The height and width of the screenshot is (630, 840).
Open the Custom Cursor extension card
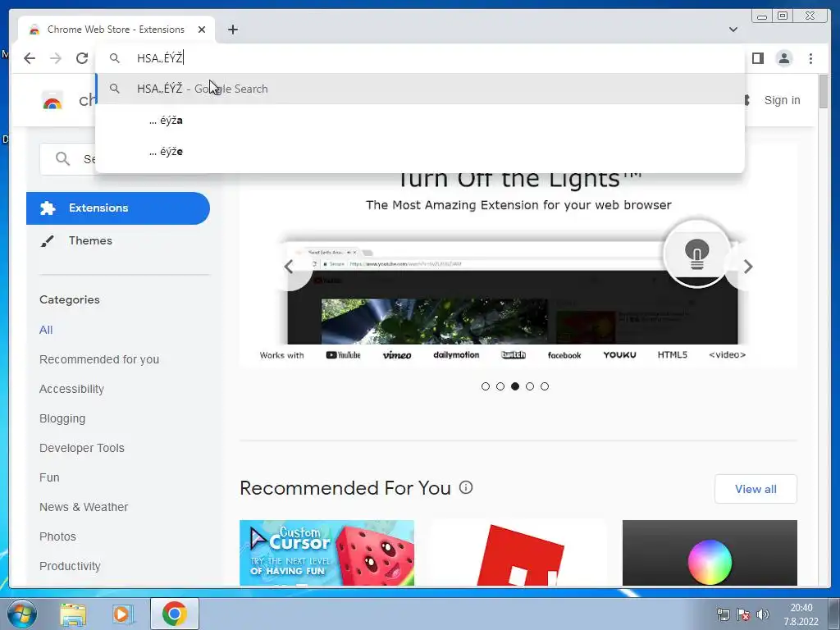tap(326, 553)
